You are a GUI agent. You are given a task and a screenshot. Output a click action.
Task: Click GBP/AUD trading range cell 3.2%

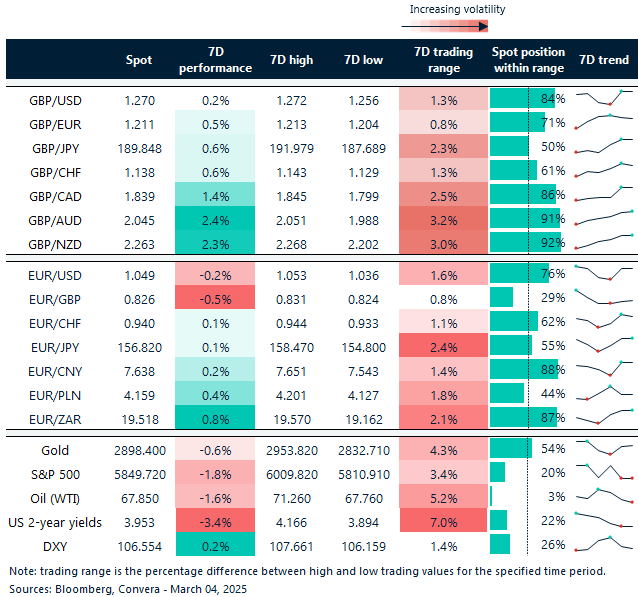(x=444, y=218)
